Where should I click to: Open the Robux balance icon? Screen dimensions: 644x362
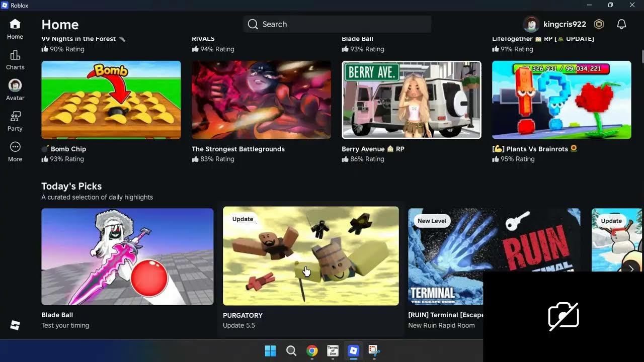pos(599,24)
